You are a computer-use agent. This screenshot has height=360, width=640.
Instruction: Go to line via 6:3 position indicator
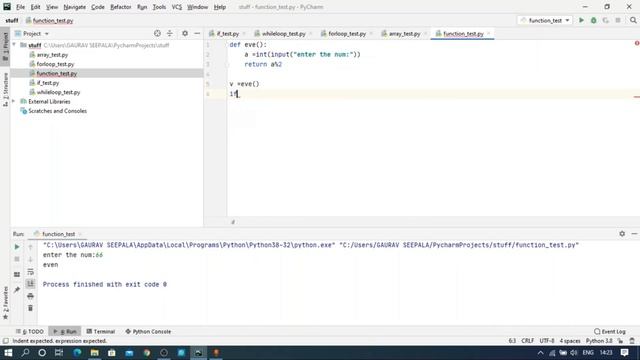512,341
